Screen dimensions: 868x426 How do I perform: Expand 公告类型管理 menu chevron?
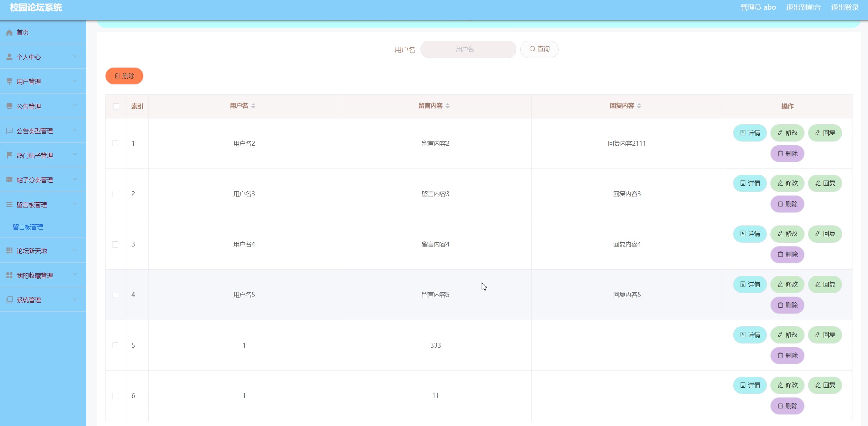coord(75,130)
